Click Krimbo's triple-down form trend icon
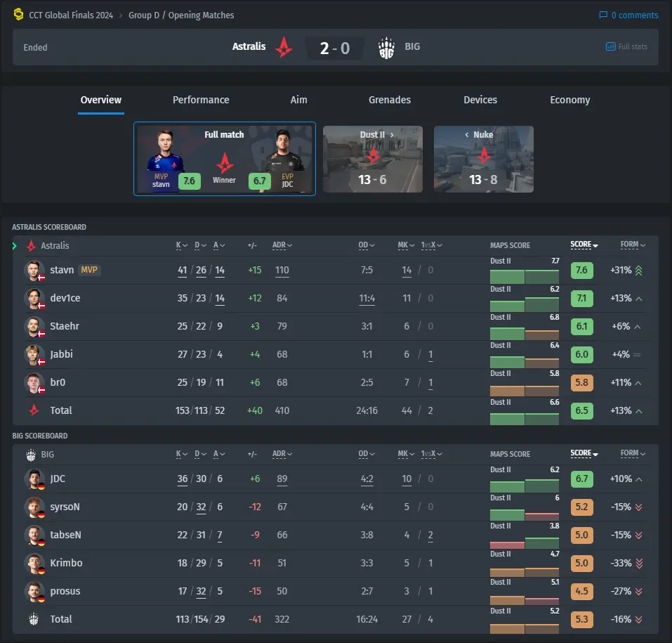 click(x=639, y=563)
